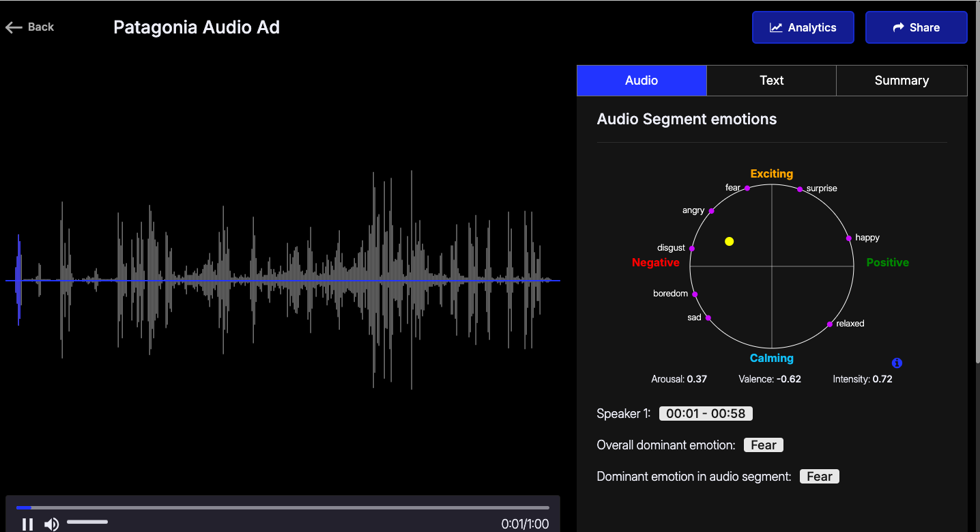Click the Patagonia Audio Ad title

point(197,27)
